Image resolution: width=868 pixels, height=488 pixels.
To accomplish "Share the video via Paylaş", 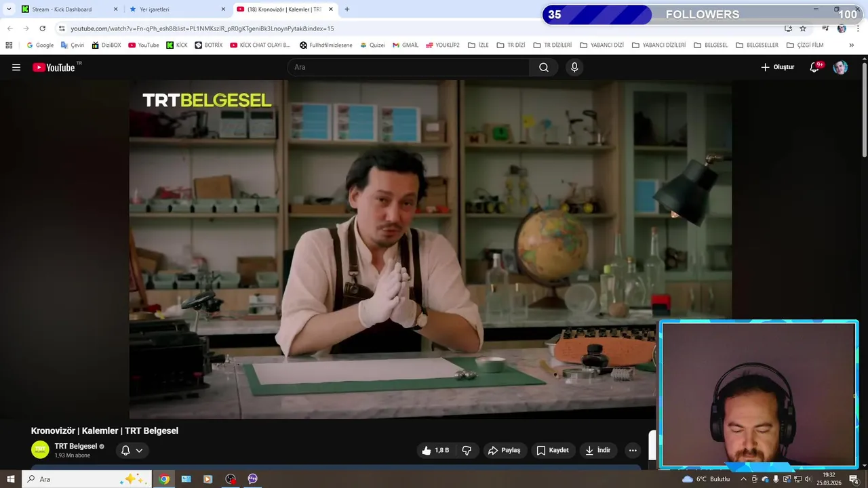I will (x=505, y=450).
